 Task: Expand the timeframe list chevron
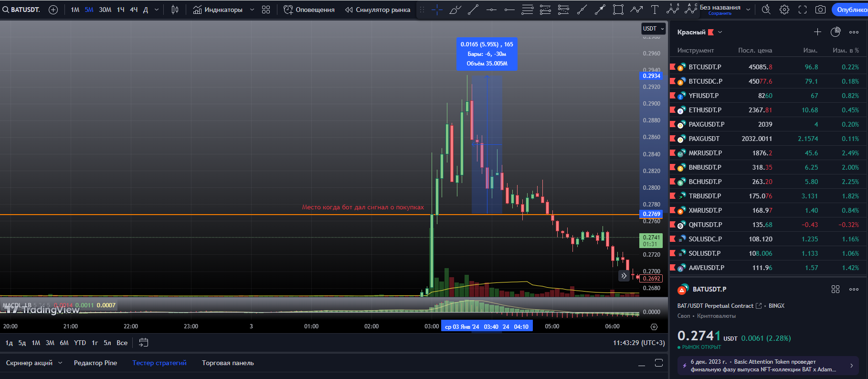pos(157,10)
